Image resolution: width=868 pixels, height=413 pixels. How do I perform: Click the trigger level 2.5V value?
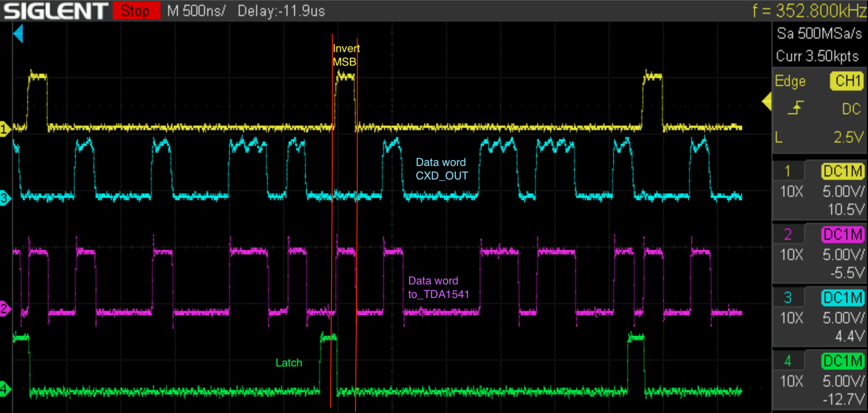click(848, 137)
